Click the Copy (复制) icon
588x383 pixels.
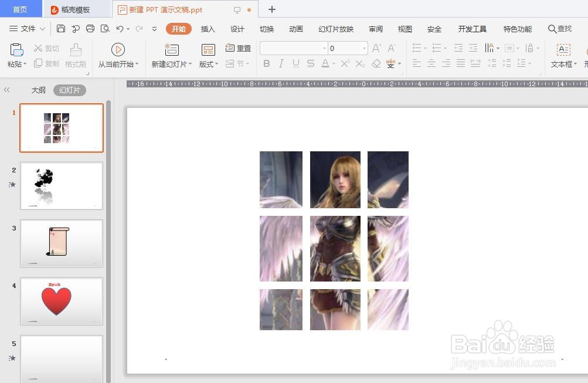coord(38,63)
